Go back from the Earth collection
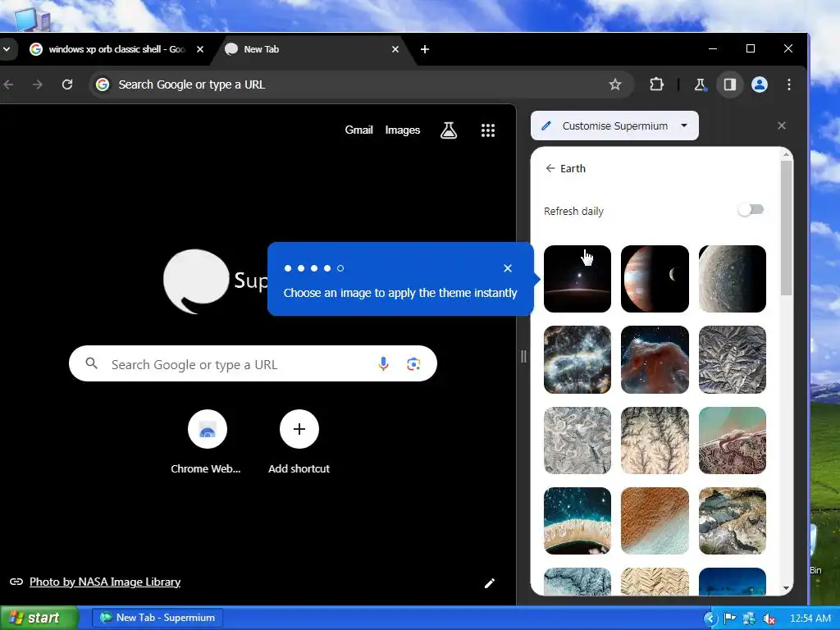Viewport: 840px width, 630px height. (x=550, y=168)
